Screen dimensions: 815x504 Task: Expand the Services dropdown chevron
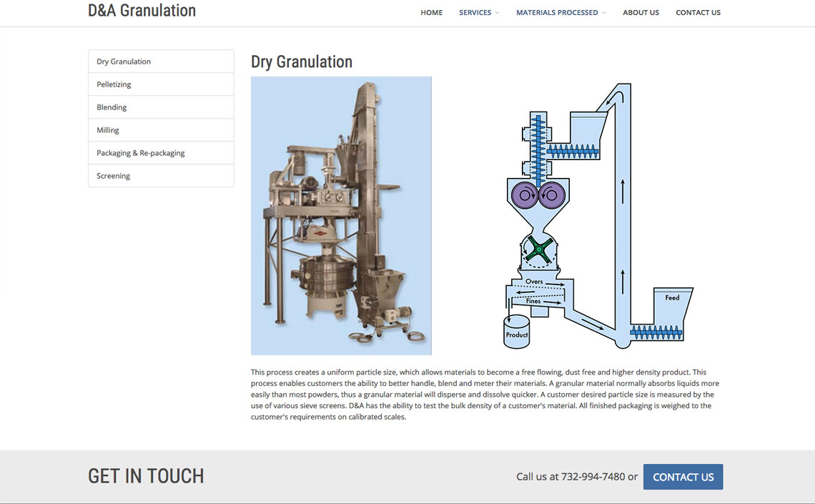(498, 13)
